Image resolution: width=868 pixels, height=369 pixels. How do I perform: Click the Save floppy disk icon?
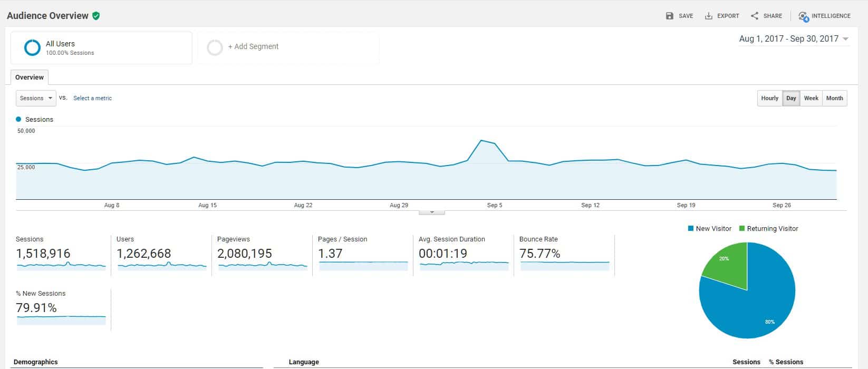click(x=670, y=16)
